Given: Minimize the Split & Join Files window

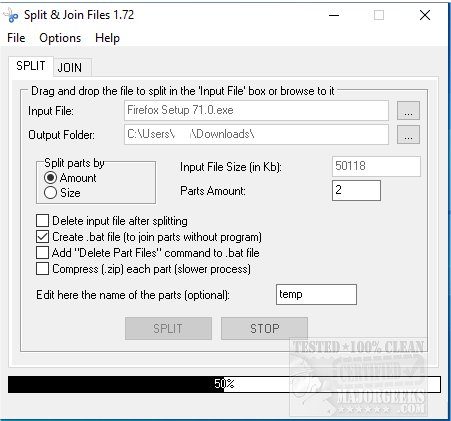Looking at the screenshot, I should point(334,15).
